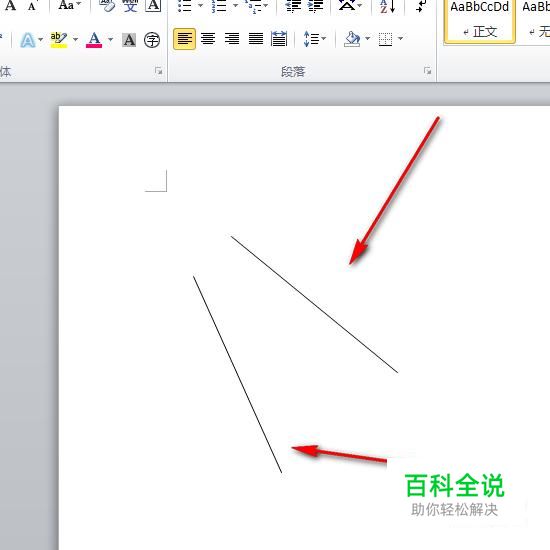Open the Phonetic Guide tool
Screen dimensions: 550x550
tap(130, 6)
